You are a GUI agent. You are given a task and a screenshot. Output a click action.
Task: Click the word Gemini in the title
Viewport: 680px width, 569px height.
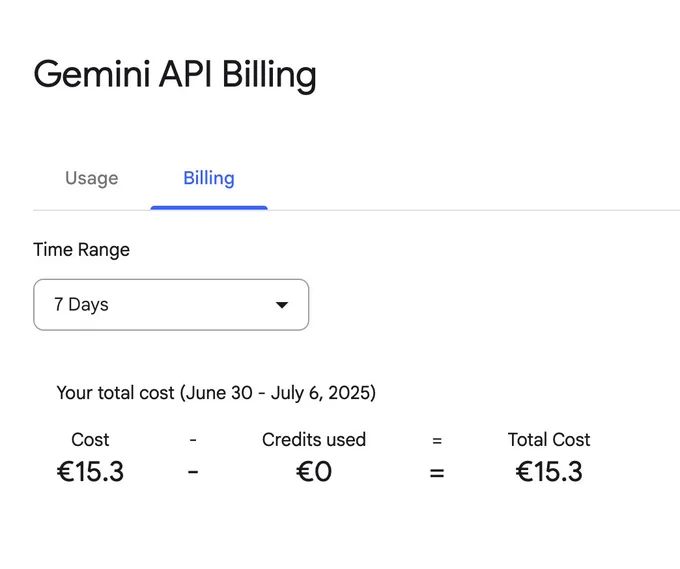[x=92, y=74]
